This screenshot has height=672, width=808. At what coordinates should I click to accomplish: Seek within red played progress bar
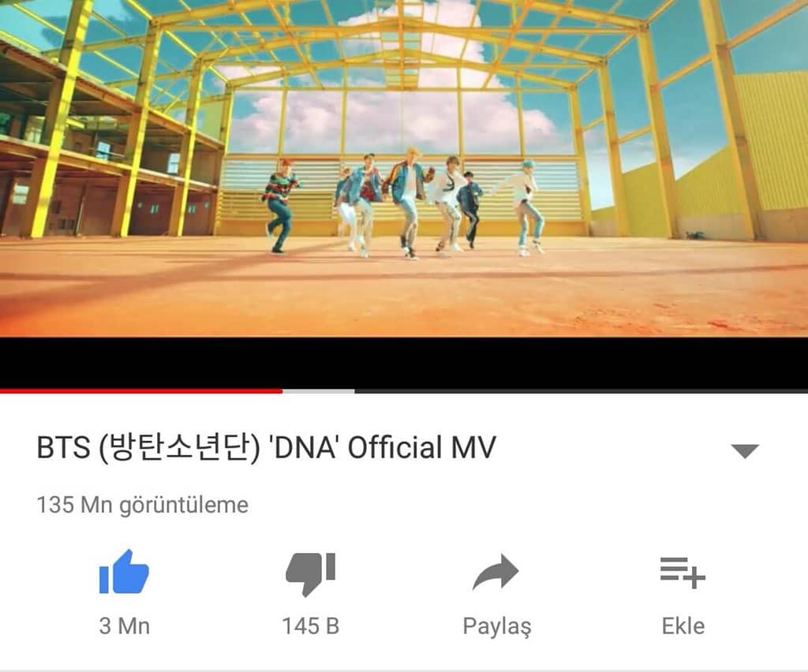141,391
